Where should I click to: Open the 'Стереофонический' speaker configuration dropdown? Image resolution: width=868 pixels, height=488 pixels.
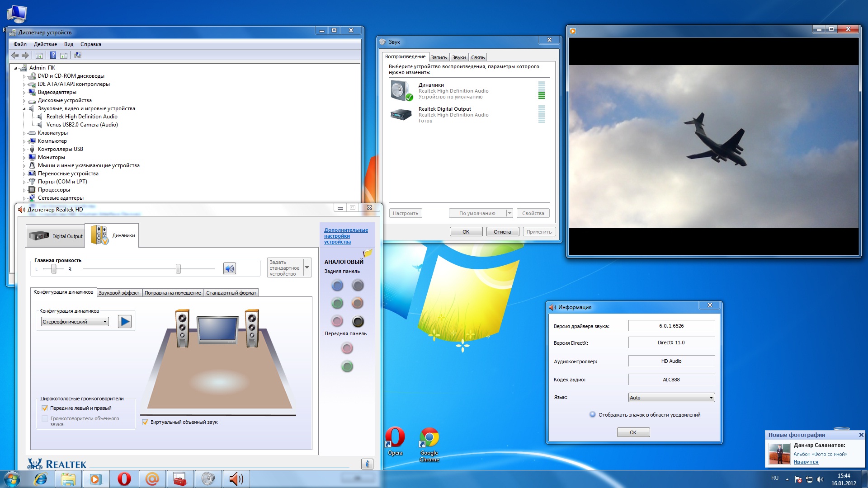75,322
